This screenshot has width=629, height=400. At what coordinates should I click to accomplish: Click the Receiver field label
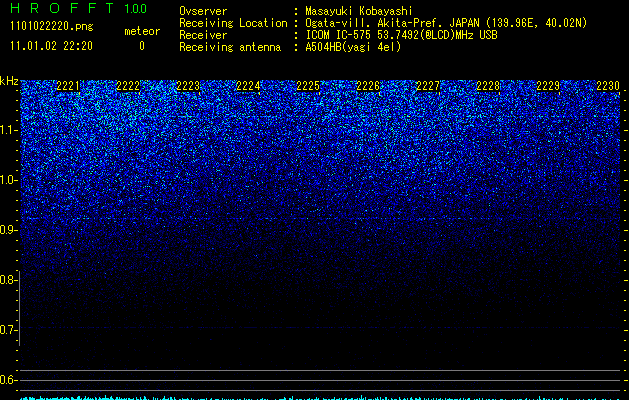[203, 35]
